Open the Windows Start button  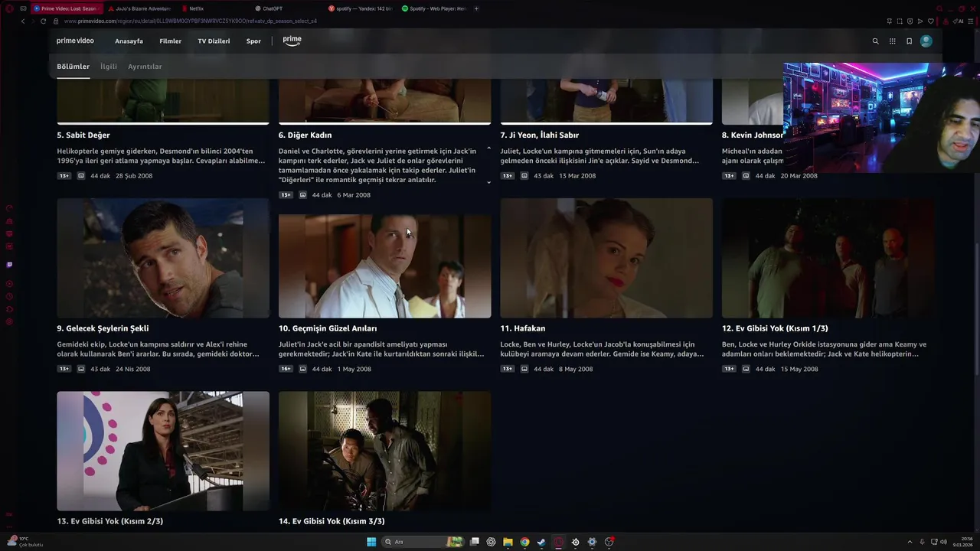tap(371, 542)
